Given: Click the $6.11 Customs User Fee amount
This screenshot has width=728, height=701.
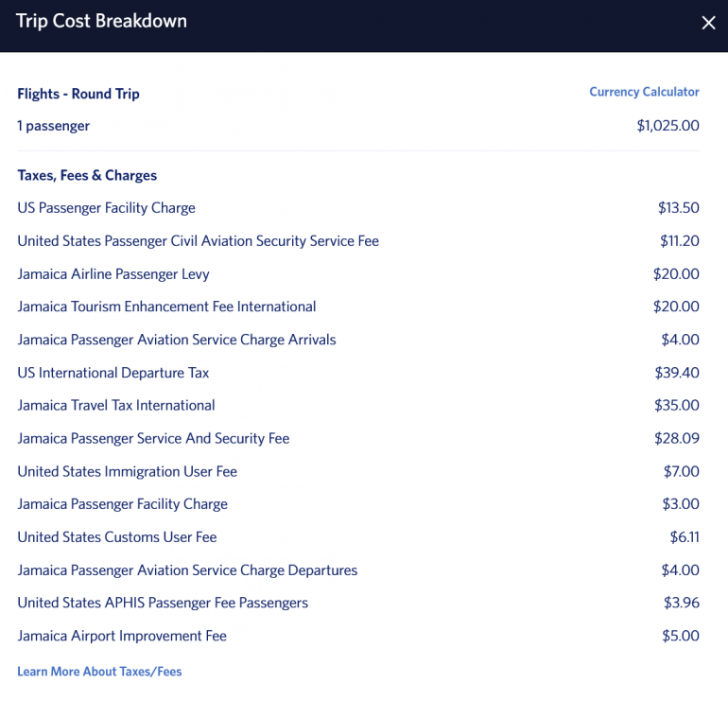Looking at the screenshot, I should click(685, 537).
